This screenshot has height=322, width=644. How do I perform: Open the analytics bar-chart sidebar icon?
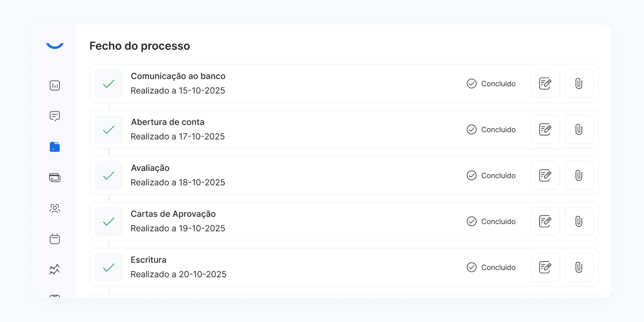[x=55, y=85]
